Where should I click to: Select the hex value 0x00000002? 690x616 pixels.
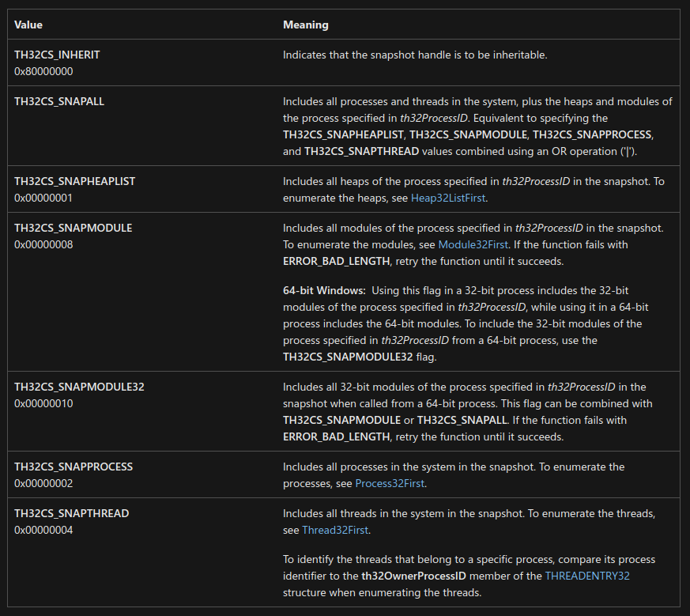(43, 483)
